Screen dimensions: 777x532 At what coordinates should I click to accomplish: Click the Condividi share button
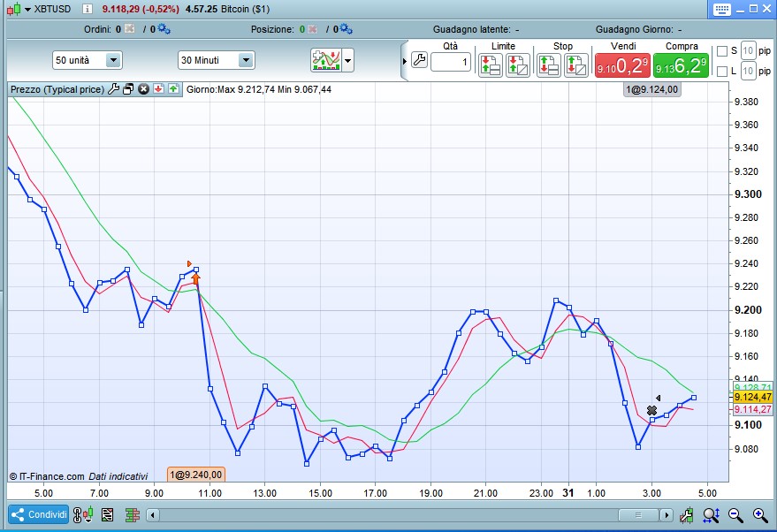pyautogui.click(x=39, y=514)
